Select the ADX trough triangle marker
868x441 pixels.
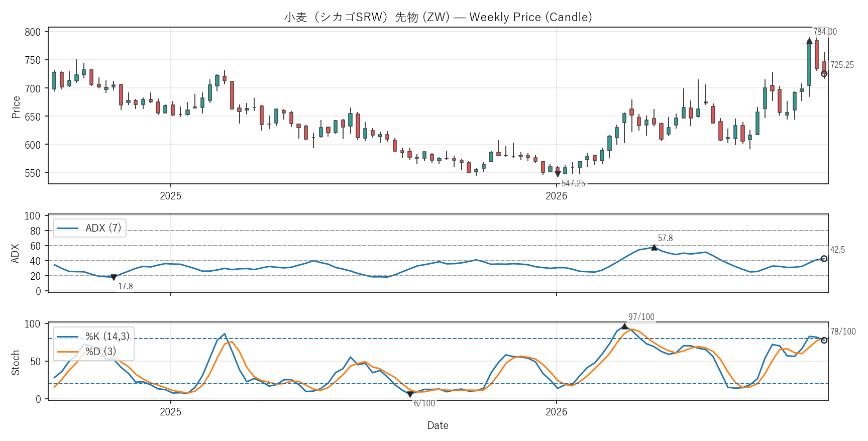point(114,277)
